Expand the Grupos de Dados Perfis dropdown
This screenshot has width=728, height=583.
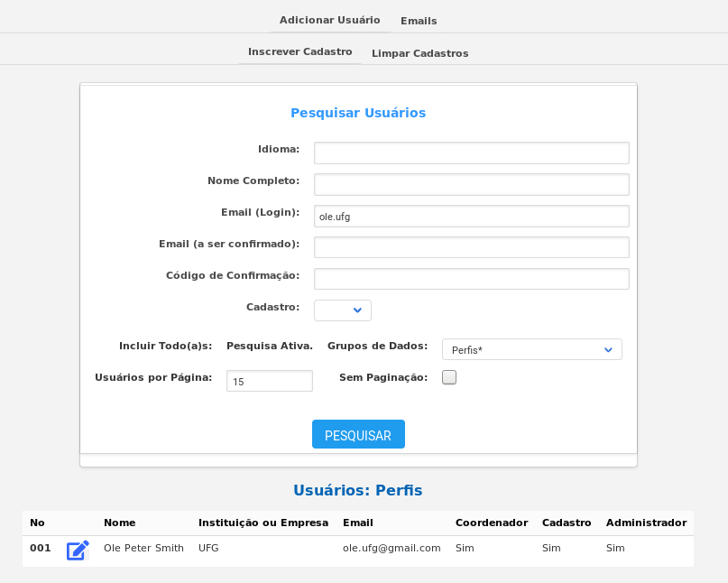(531, 349)
